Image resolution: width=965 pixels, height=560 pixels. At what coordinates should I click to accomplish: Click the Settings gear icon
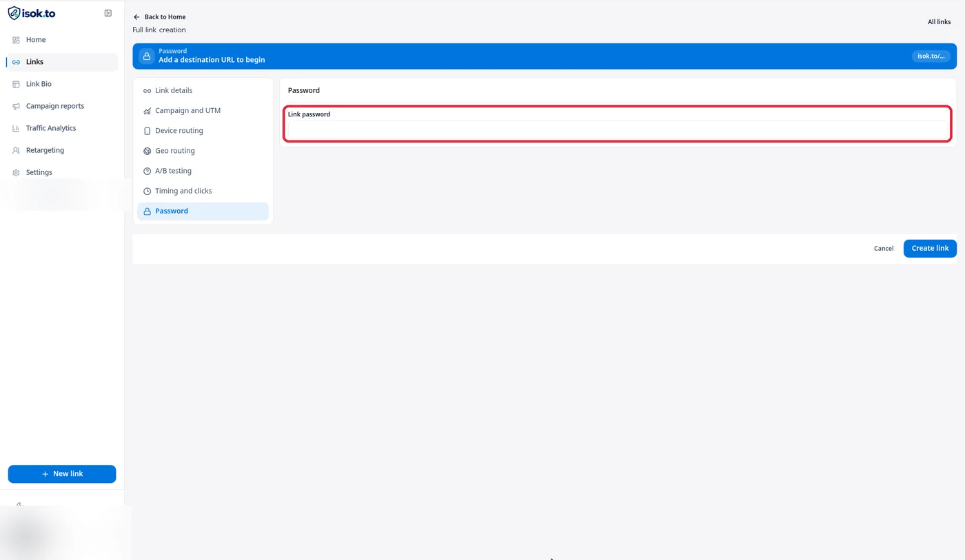[17, 172]
